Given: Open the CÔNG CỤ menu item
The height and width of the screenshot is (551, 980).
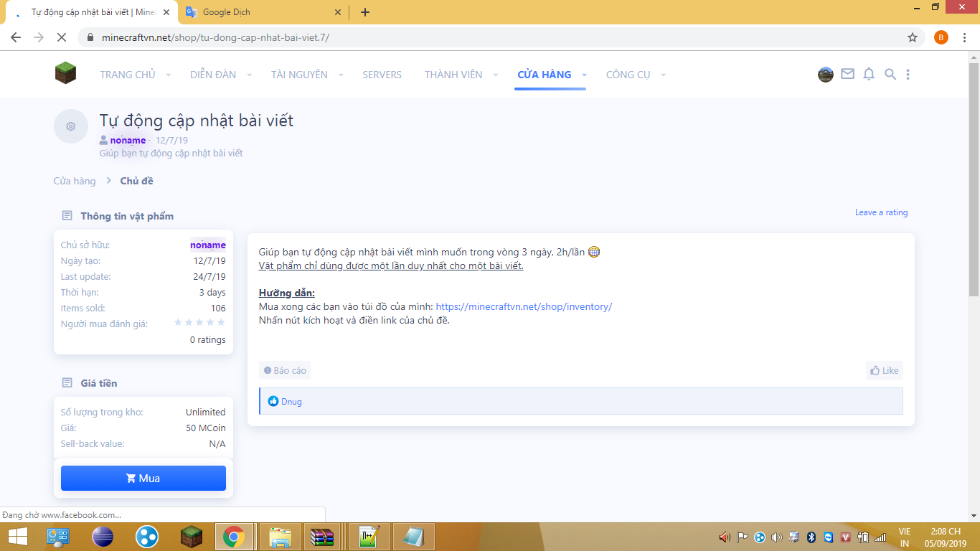Looking at the screenshot, I should 628,75.
